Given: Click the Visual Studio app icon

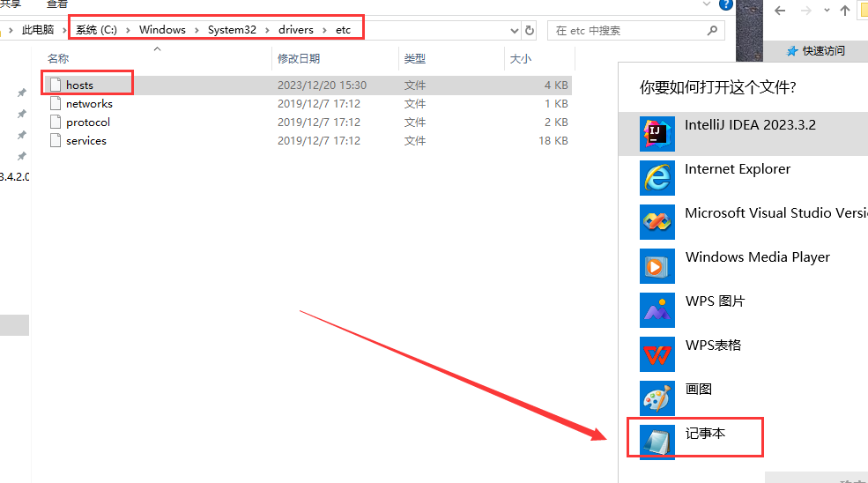Looking at the screenshot, I should pos(657,221).
